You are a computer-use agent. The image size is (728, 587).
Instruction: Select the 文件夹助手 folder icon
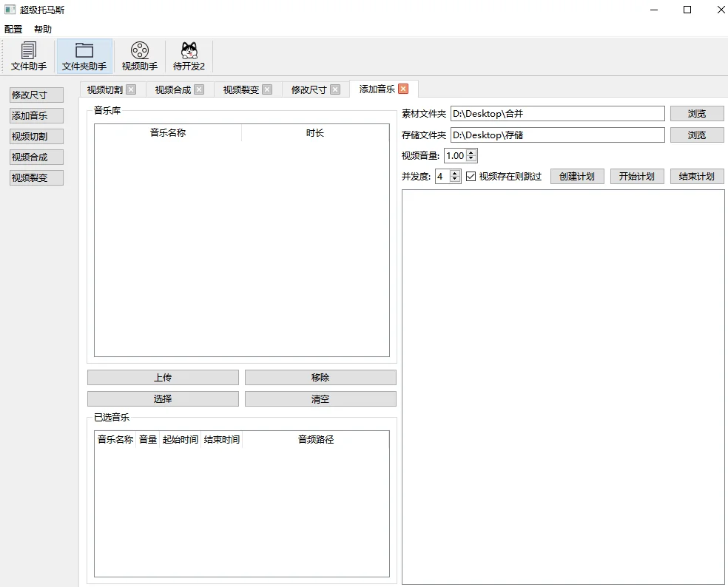[84, 56]
